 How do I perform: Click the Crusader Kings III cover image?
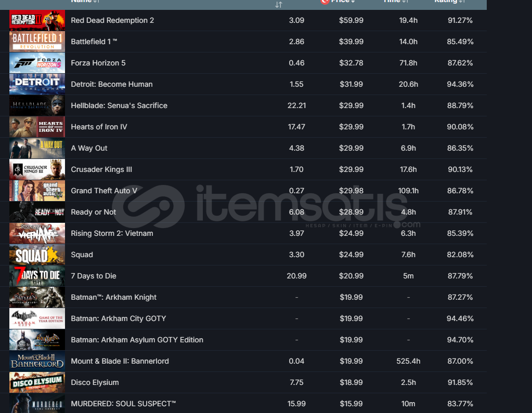pos(37,170)
